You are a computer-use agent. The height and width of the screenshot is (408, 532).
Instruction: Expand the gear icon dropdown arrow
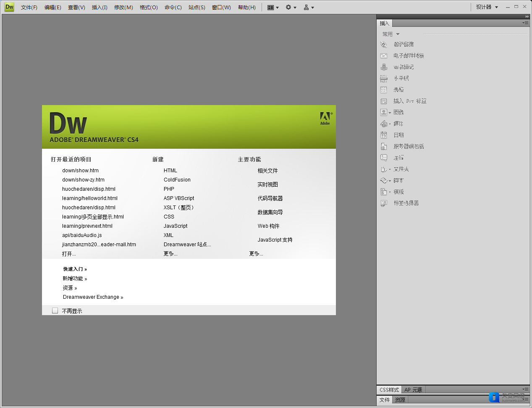pos(295,8)
